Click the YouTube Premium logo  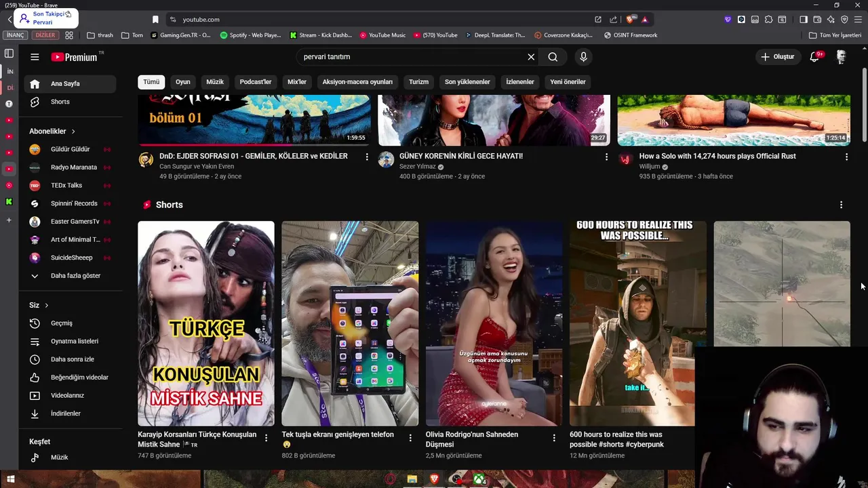(74, 57)
